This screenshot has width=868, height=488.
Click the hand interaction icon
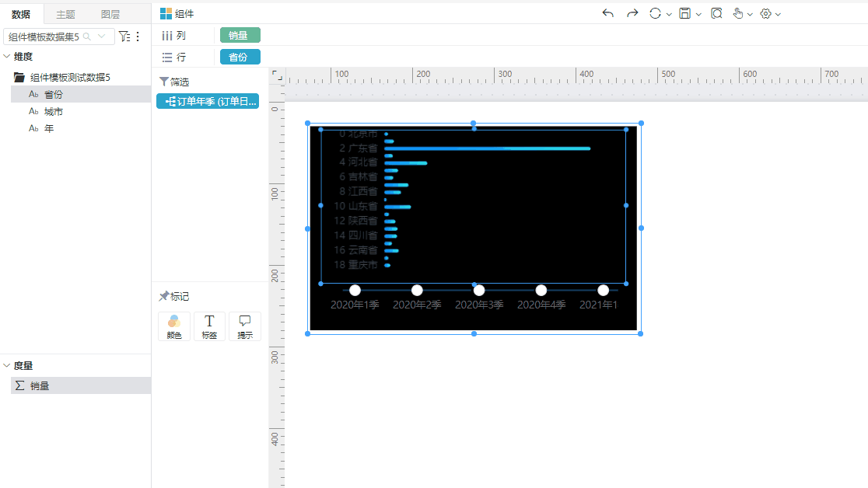coord(738,13)
